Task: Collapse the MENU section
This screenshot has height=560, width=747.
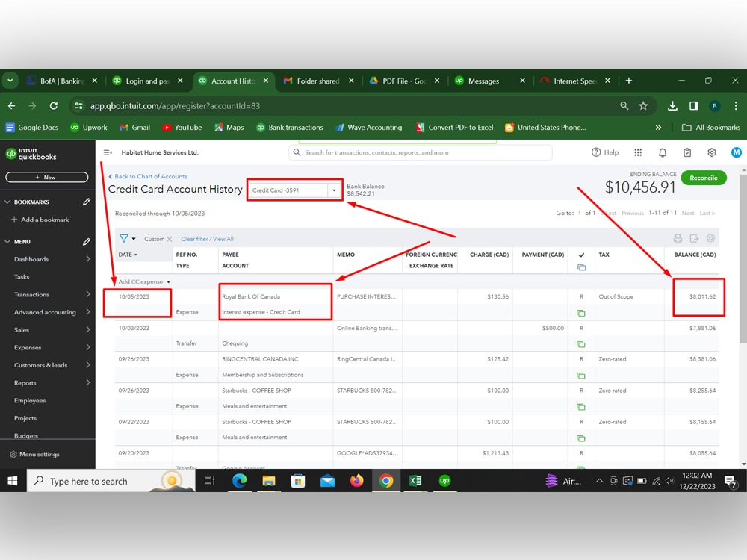Action: (x=7, y=241)
